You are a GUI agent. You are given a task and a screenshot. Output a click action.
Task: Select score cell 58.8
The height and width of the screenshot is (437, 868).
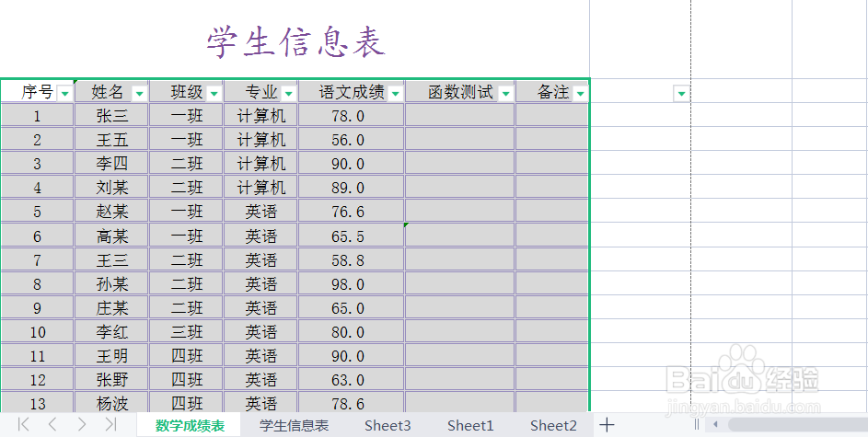click(351, 259)
